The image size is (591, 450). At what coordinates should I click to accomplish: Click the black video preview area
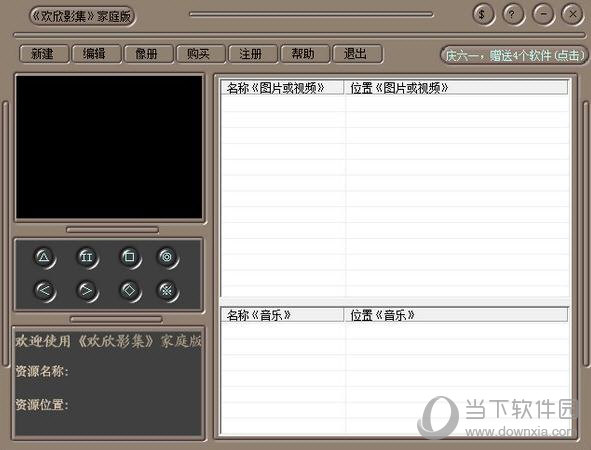coord(109,147)
